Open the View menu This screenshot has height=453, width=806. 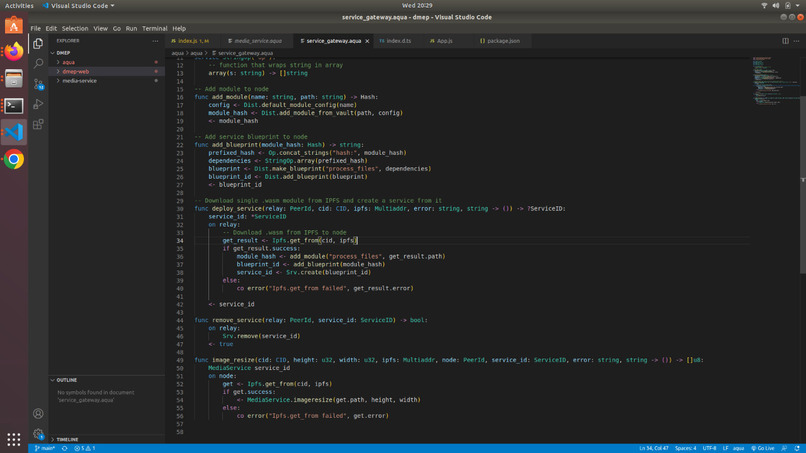(100, 29)
